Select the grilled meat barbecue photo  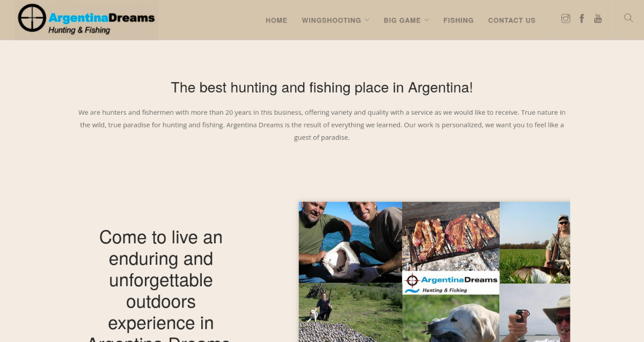pyautogui.click(x=451, y=236)
